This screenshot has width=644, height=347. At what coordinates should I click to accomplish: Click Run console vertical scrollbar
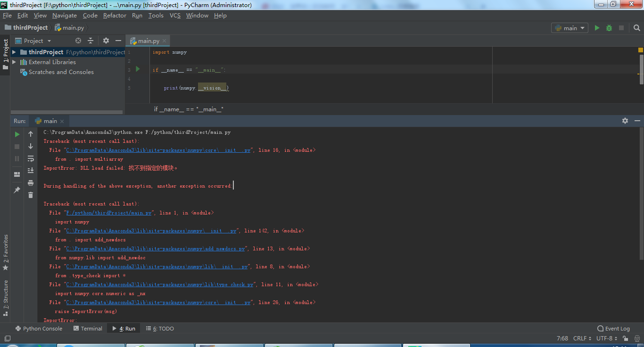coord(641,193)
